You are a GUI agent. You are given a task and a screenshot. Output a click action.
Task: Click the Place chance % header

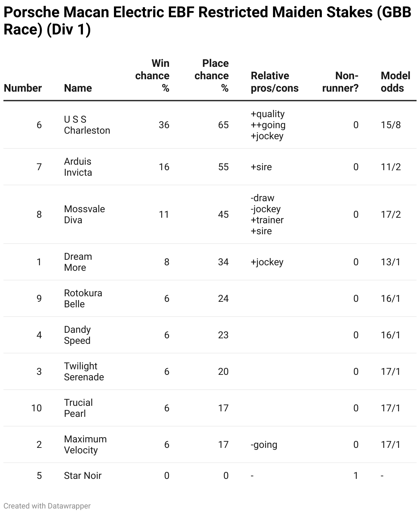tap(211, 75)
